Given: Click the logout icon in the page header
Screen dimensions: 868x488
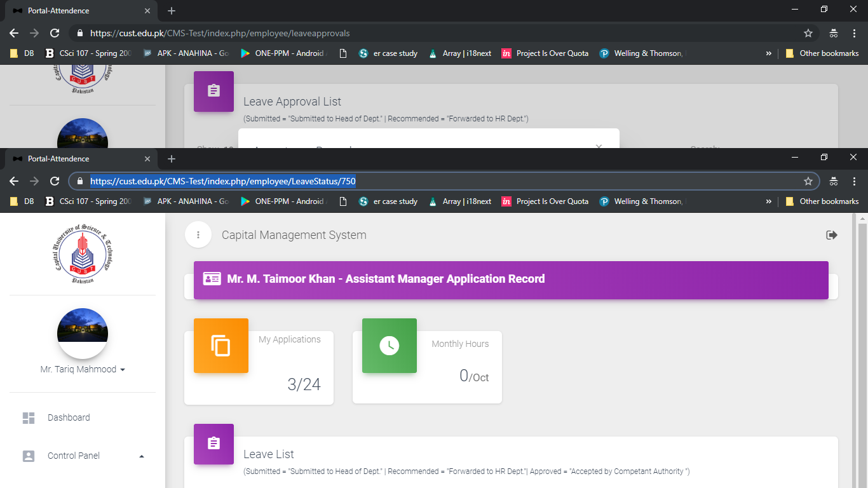Looking at the screenshot, I should pyautogui.click(x=831, y=235).
